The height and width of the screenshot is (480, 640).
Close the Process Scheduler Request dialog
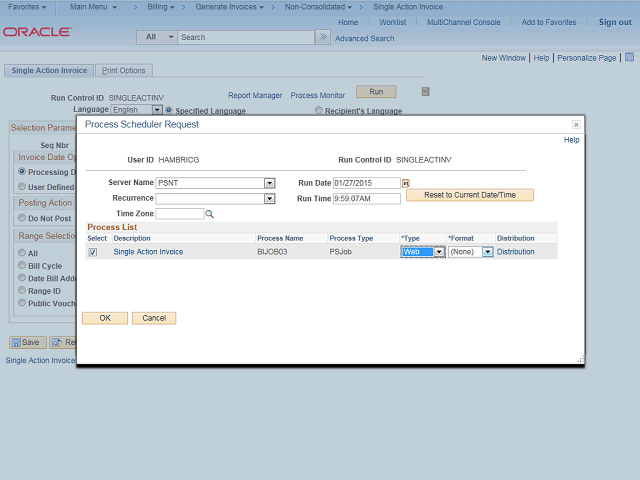click(576, 125)
